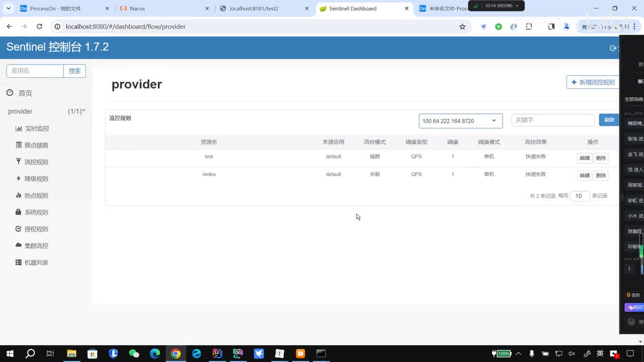Switch to the localhost:8181/test2 tab
Viewport: 644px width, 362px height.
pos(264,9)
